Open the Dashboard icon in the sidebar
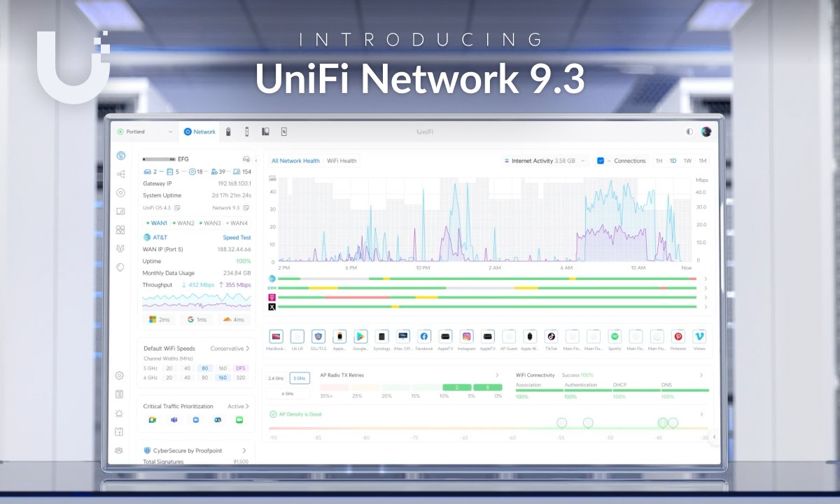This screenshot has height=504, width=840. point(120,155)
